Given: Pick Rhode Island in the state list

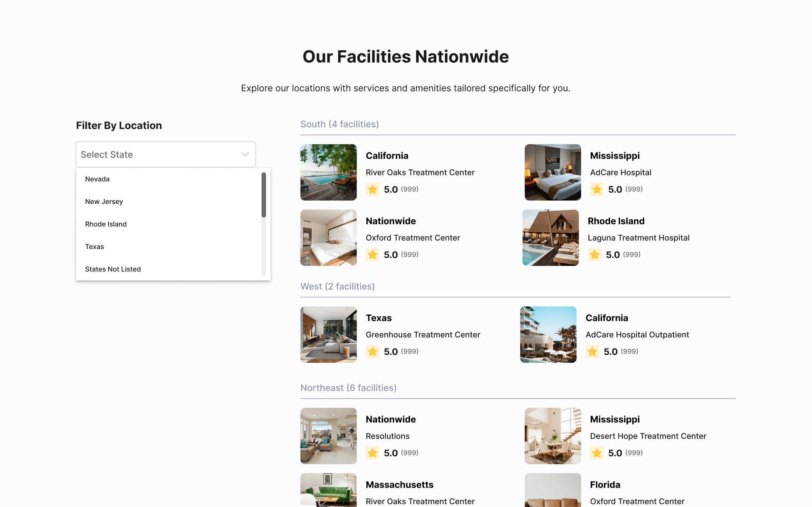Looking at the screenshot, I should point(106,224).
